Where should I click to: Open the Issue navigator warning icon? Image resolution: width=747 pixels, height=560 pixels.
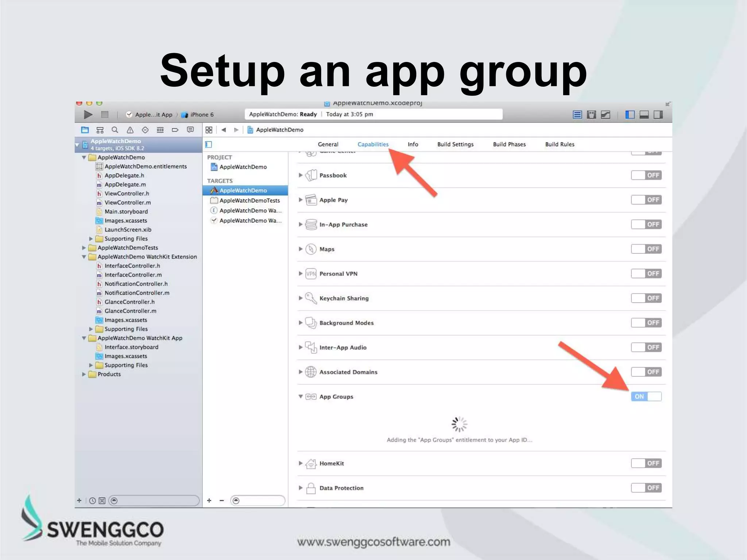point(130,130)
